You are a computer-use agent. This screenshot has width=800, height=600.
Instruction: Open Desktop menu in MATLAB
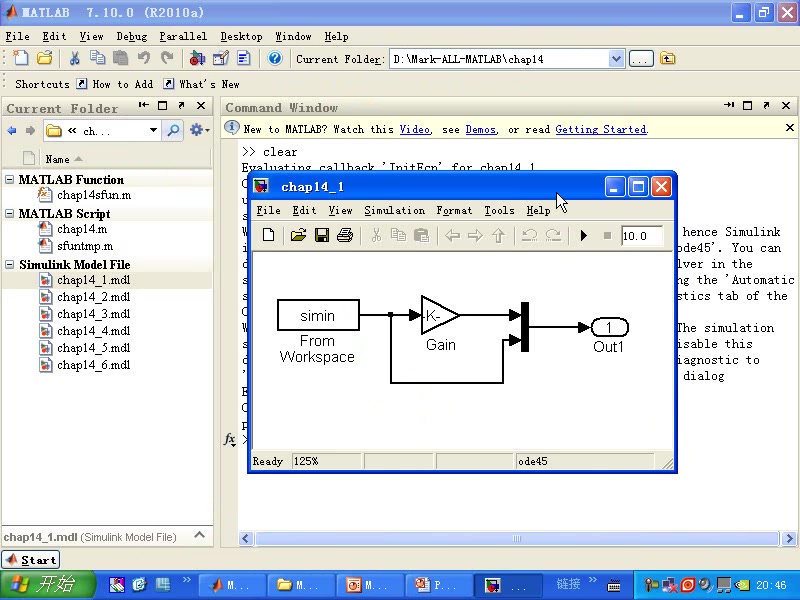(241, 37)
